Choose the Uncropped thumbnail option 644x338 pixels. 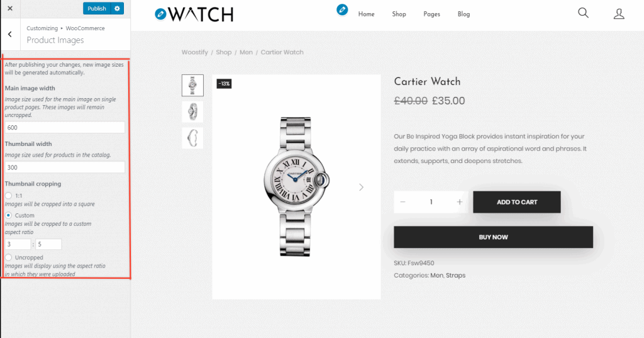pos(8,257)
